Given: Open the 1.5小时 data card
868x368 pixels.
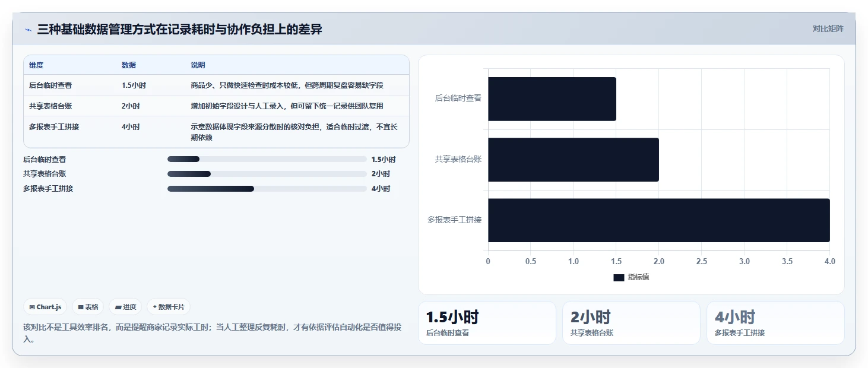Looking at the screenshot, I should coord(487,323).
